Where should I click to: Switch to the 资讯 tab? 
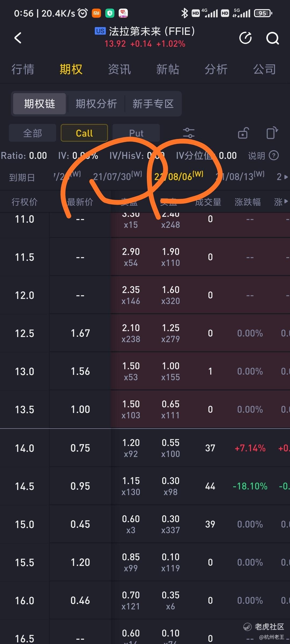tap(119, 69)
